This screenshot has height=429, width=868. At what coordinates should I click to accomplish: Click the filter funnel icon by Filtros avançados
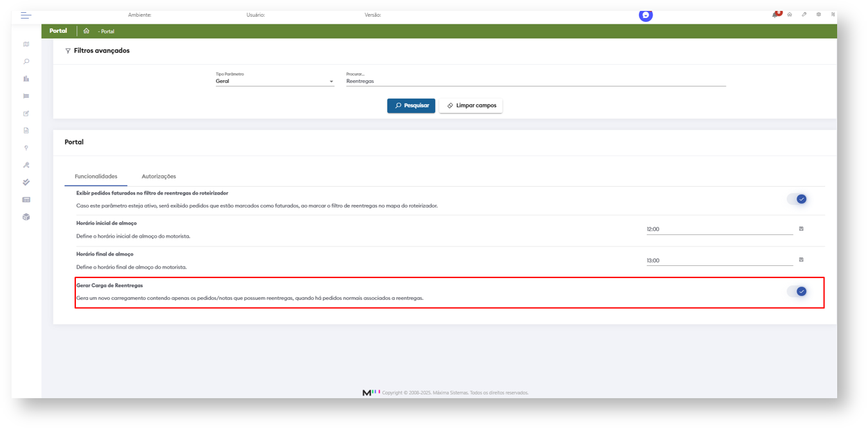(68, 51)
